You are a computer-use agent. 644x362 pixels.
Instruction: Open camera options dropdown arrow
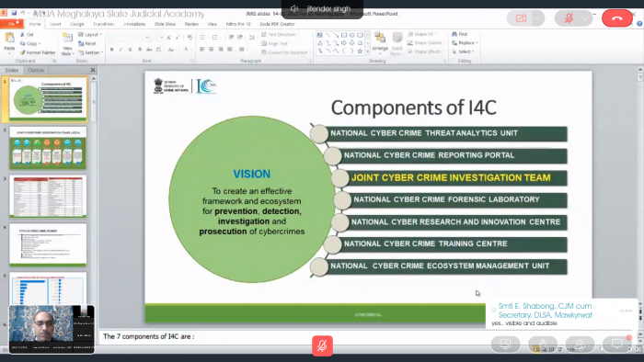coord(537,18)
